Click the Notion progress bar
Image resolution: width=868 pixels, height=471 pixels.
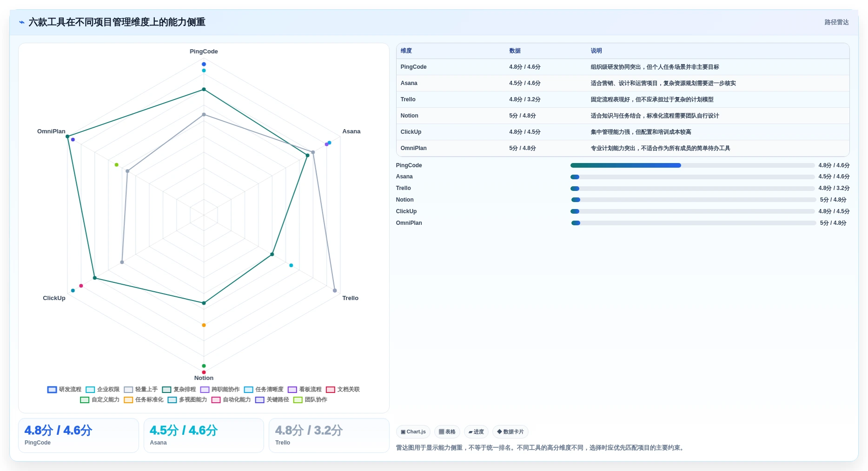click(x=694, y=200)
